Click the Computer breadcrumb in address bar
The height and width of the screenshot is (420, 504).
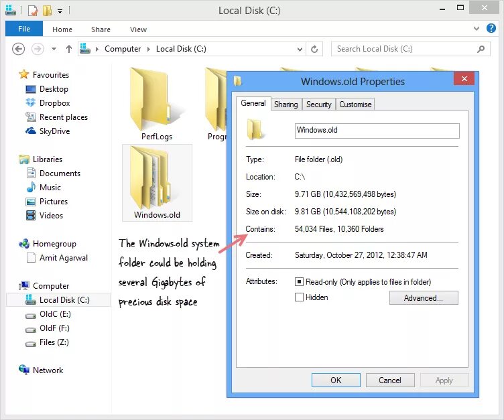click(123, 49)
